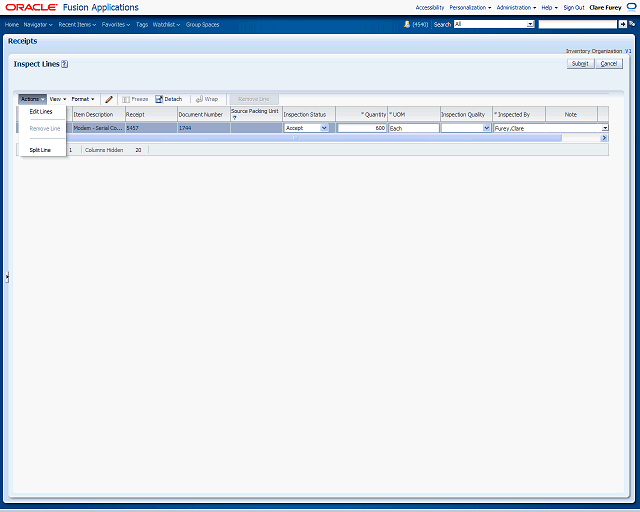Expand the Inspection Quality dropdown
This screenshot has height=512, width=640.
[x=487, y=128]
